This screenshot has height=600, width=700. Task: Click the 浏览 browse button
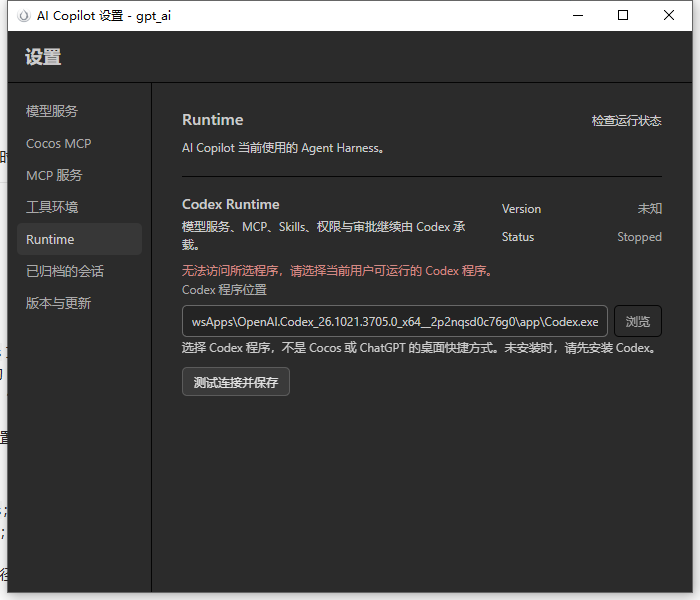click(x=638, y=321)
